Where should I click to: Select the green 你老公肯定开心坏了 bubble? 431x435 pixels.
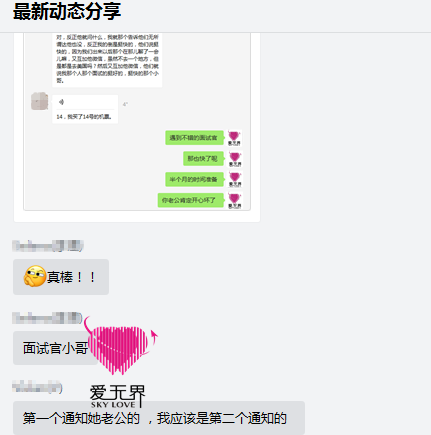click(190, 200)
